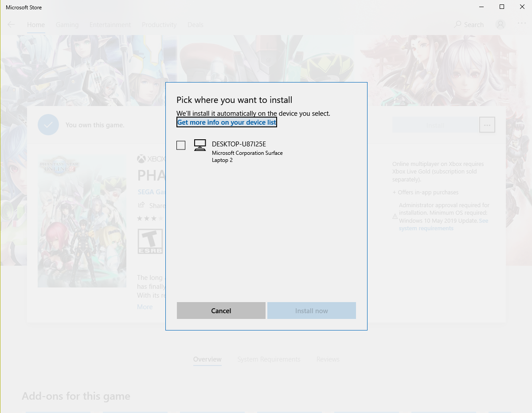Open more options ellipsis beside Install
532x413 pixels.
[x=487, y=125]
